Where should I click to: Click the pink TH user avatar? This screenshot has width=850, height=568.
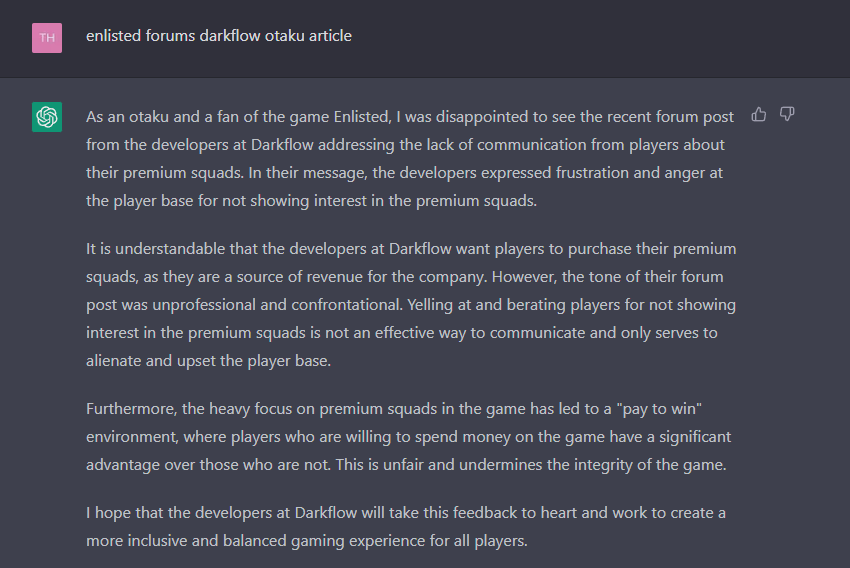(47, 38)
